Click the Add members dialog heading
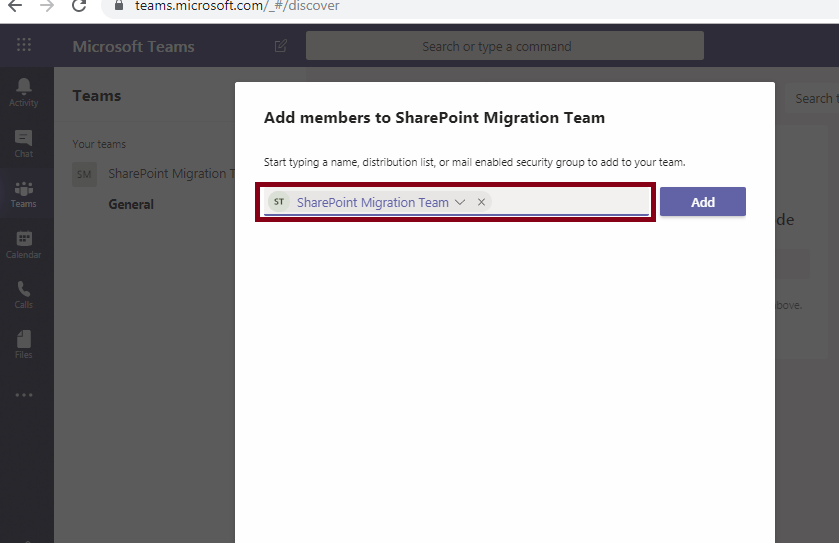 point(434,118)
